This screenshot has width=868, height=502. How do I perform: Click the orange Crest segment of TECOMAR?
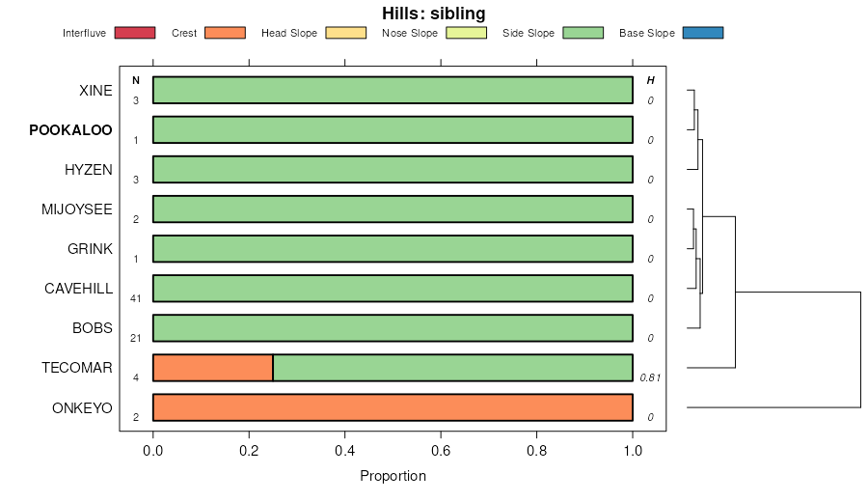pos(213,368)
